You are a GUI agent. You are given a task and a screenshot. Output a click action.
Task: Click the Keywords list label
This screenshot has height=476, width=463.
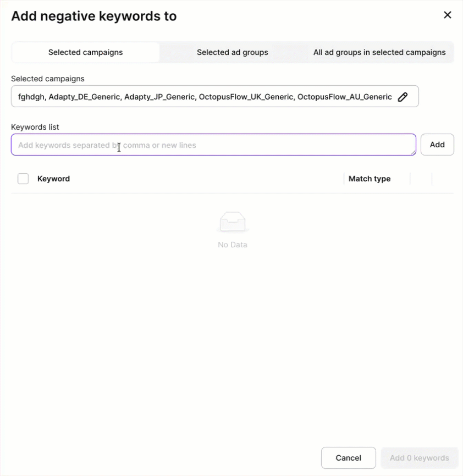(35, 127)
